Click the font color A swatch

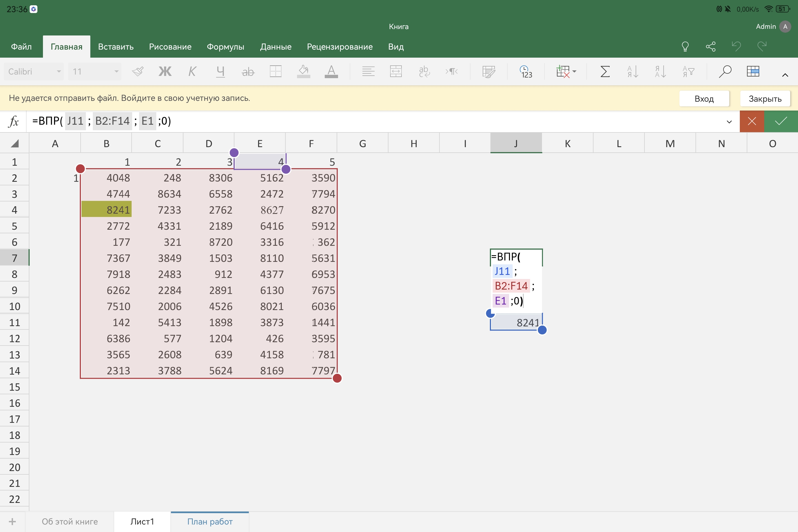coord(331,71)
